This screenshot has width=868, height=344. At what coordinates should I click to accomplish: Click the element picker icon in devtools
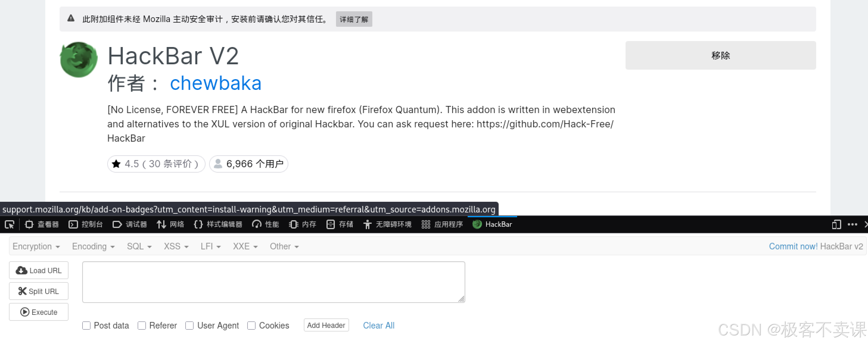10,224
